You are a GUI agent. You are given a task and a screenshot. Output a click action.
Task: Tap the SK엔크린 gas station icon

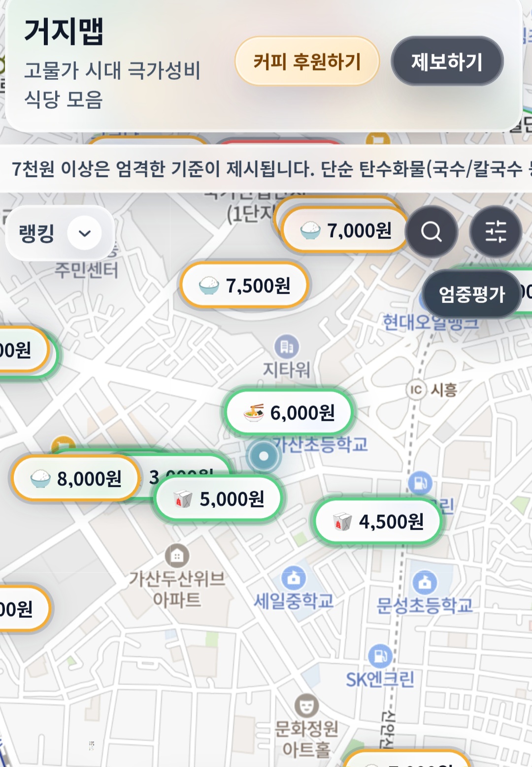coord(380,656)
